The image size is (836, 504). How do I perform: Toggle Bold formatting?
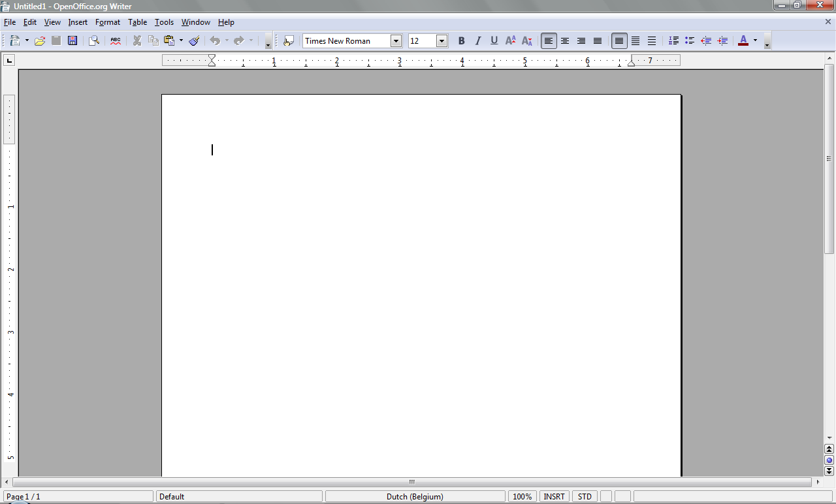point(461,41)
